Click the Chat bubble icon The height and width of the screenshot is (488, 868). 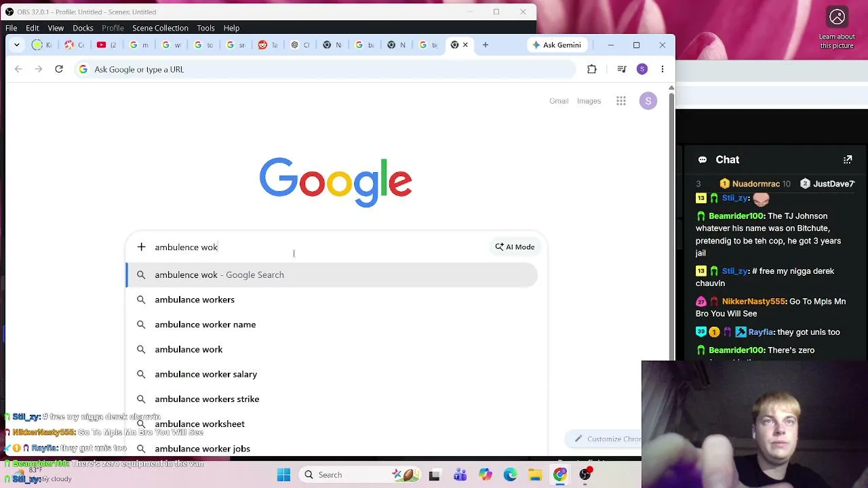[x=703, y=160]
